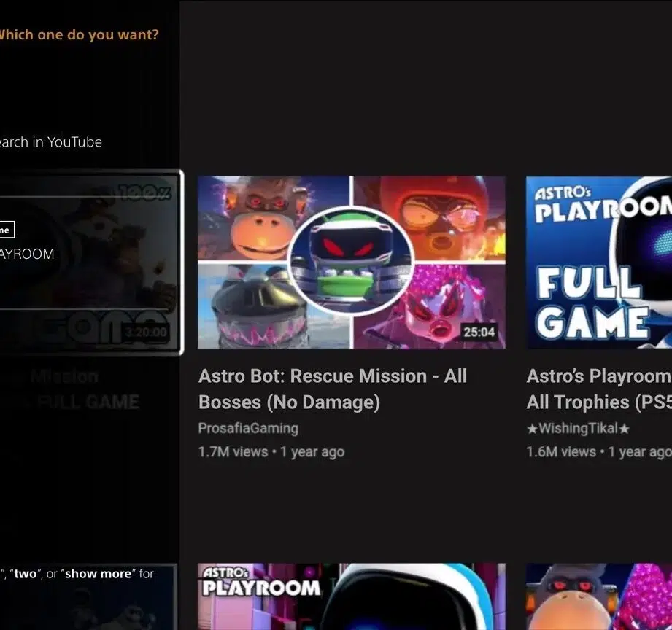The width and height of the screenshot is (672, 630).
Task: Open 'Astro Bot: Rescue Mission - All Bosses' title
Action: point(333,389)
